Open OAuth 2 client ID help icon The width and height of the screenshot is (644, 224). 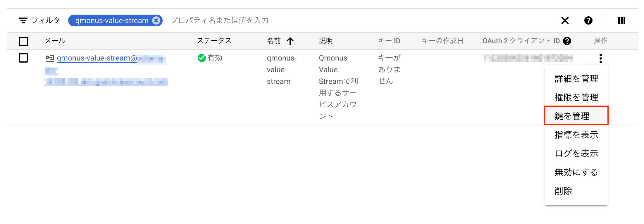pyautogui.click(x=567, y=41)
